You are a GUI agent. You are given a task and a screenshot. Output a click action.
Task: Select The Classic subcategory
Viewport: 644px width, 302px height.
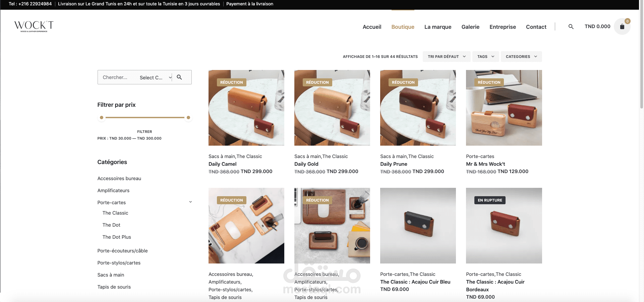115,213
